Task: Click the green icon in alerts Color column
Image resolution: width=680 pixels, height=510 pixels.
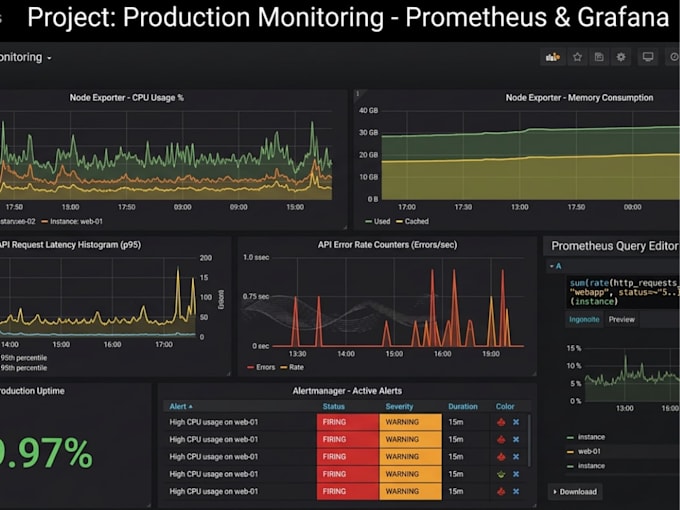Action: (501, 474)
